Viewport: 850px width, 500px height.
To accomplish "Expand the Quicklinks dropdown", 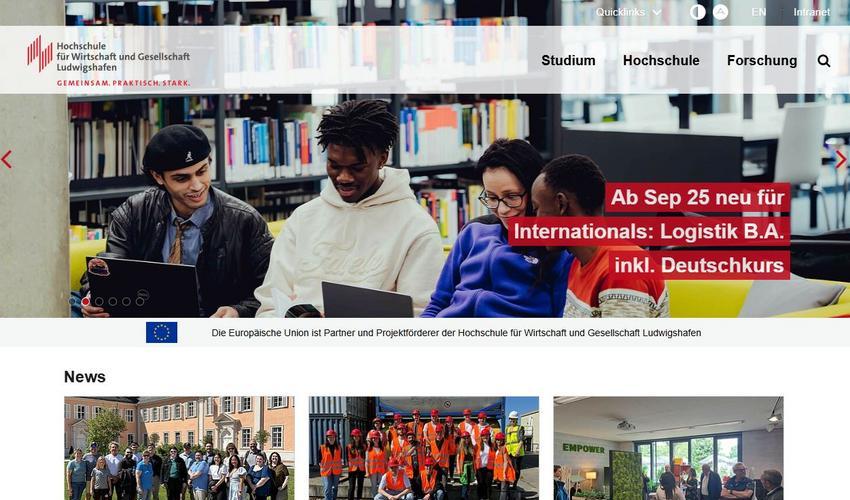I will click(x=628, y=12).
